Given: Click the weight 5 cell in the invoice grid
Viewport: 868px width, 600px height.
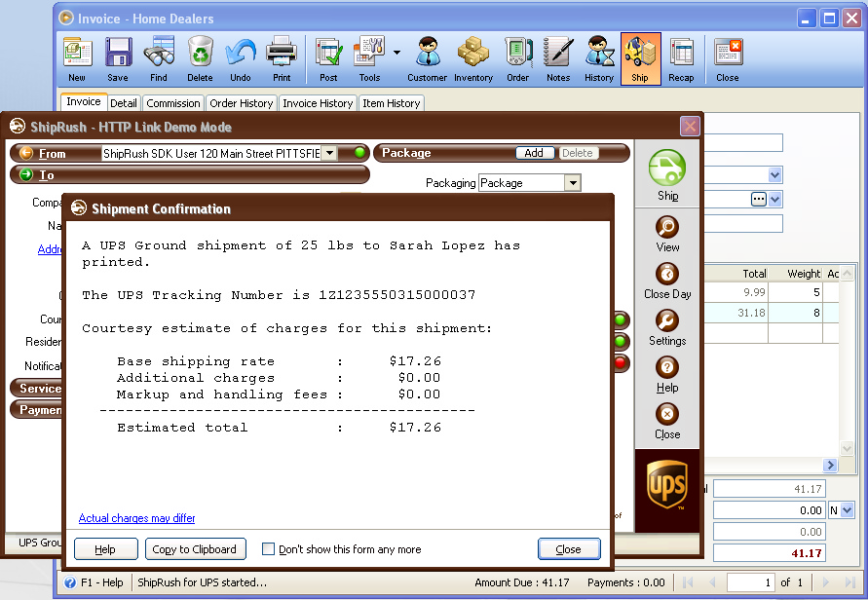Looking at the screenshot, I should point(796,292).
